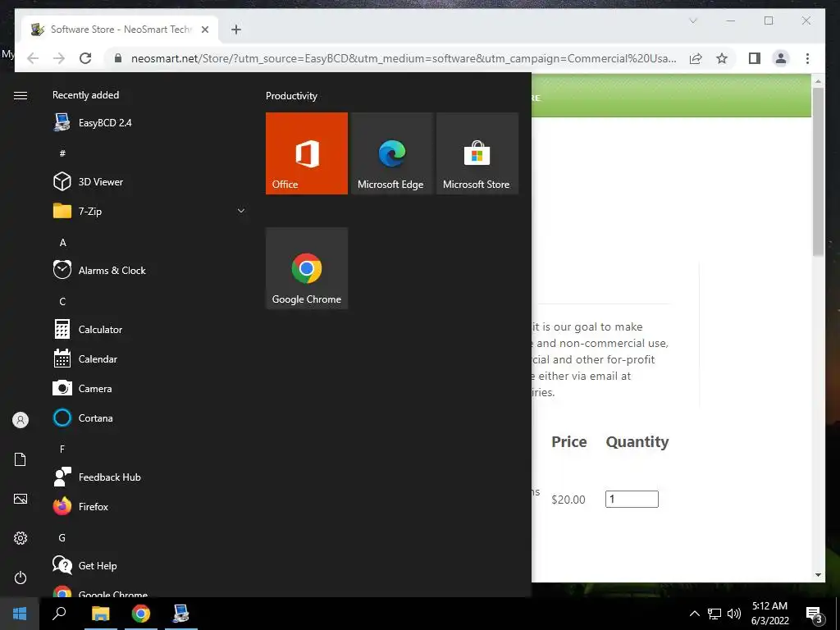Show hidden system tray icons
Viewport: 840px width, 630px height.
pos(694,614)
